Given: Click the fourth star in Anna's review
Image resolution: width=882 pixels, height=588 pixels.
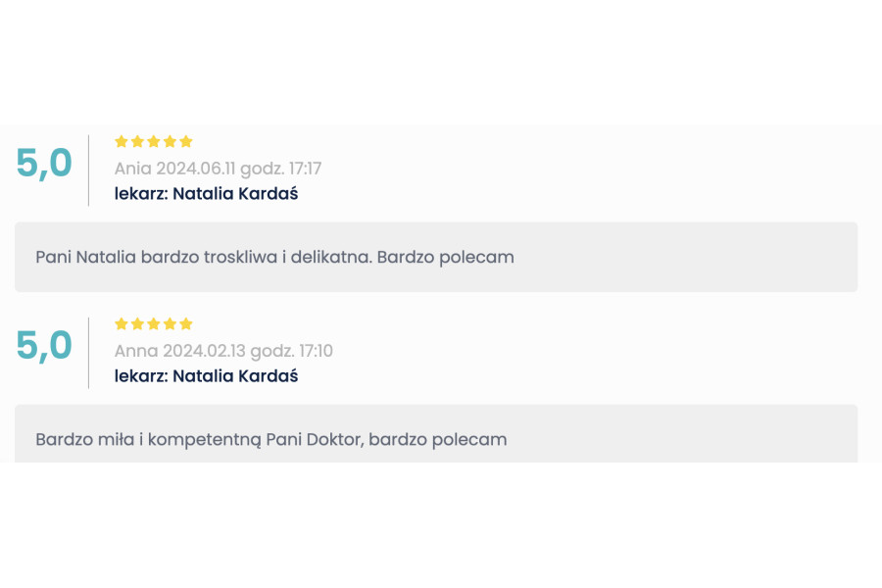Looking at the screenshot, I should tap(170, 323).
